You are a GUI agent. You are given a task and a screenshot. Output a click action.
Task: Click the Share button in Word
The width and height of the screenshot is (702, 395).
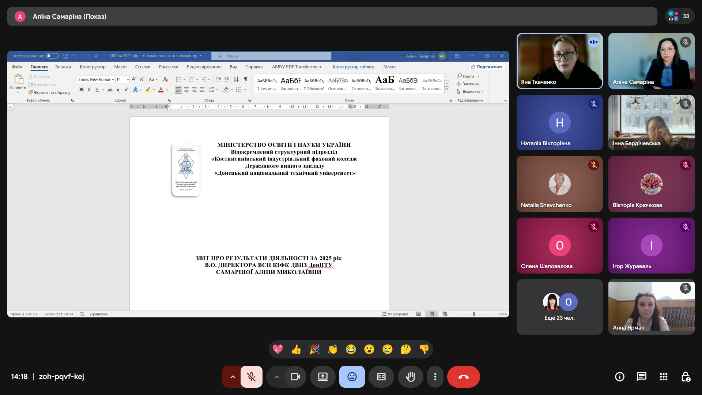486,66
